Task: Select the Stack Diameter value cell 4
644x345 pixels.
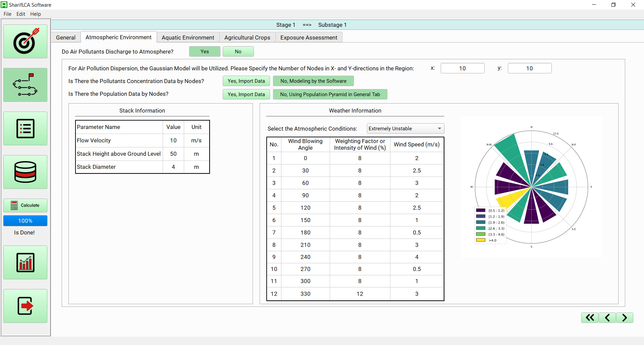Action: (x=173, y=167)
